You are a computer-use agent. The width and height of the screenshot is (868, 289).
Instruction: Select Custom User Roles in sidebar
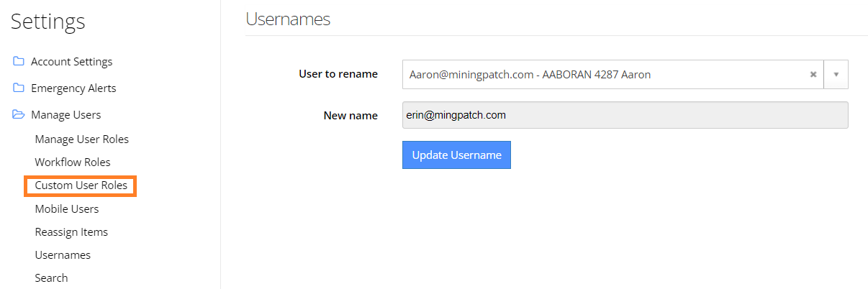[81, 185]
